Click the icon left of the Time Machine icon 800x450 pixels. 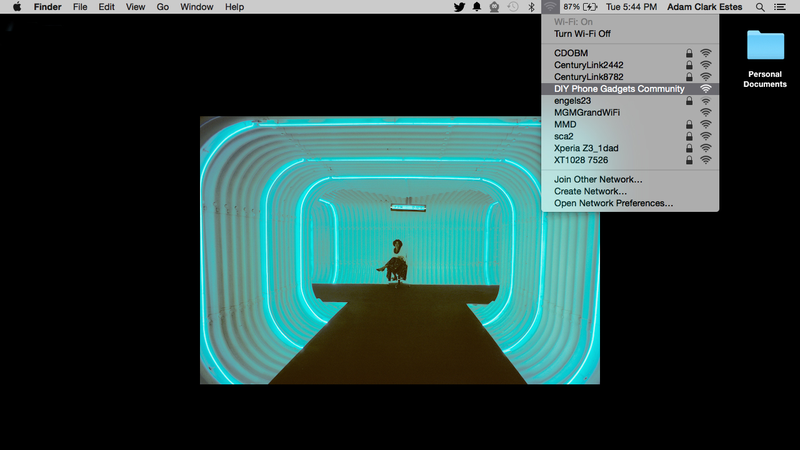tap(494, 7)
